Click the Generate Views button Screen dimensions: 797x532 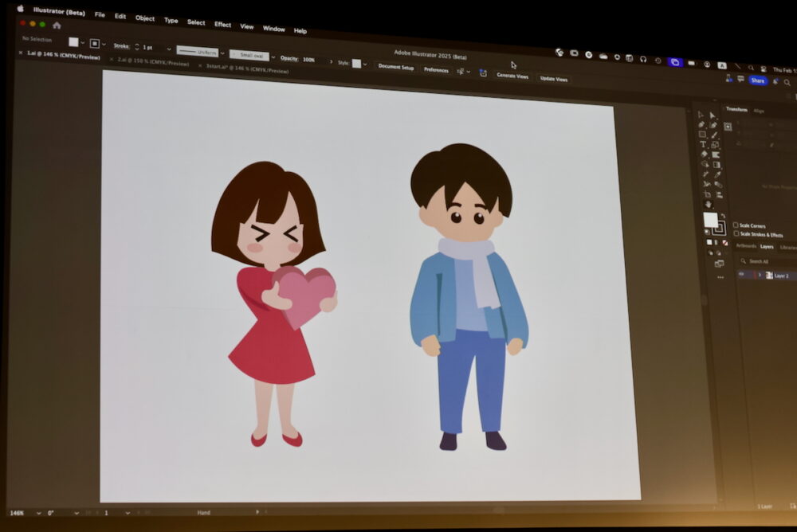coord(512,76)
